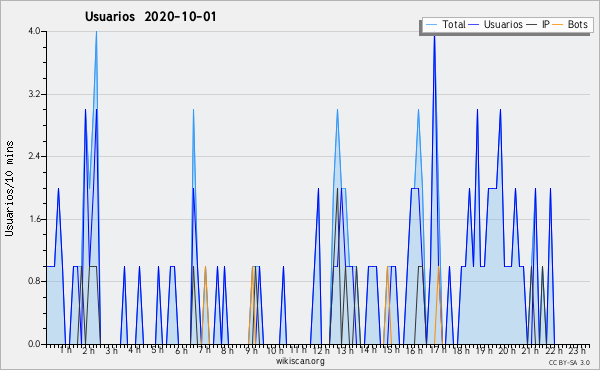This screenshot has height=370, width=600.
Task: Click the '11 h' x-axis label
Action: pos(298,350)
